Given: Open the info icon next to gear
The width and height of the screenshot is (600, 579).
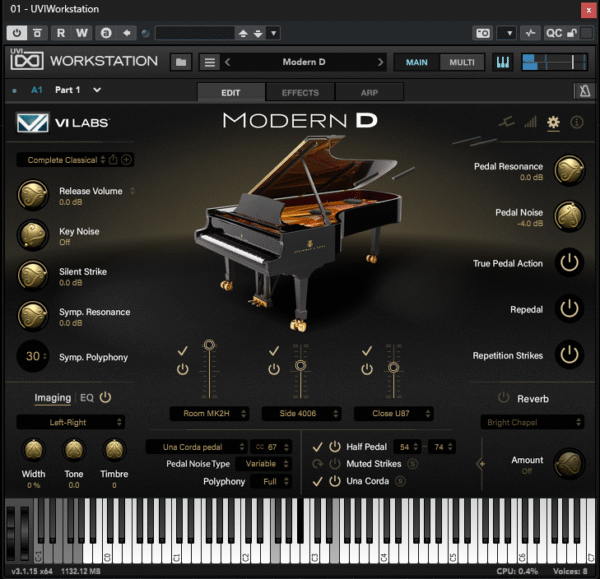Looking at the screenshot, I should click(x=577, y=123).
